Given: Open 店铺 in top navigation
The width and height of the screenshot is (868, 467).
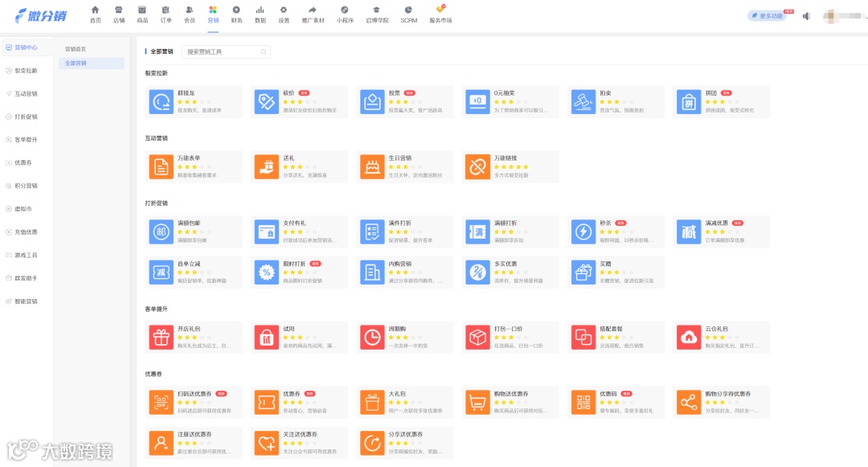Looking at the screenshot, I should point(118,15).
